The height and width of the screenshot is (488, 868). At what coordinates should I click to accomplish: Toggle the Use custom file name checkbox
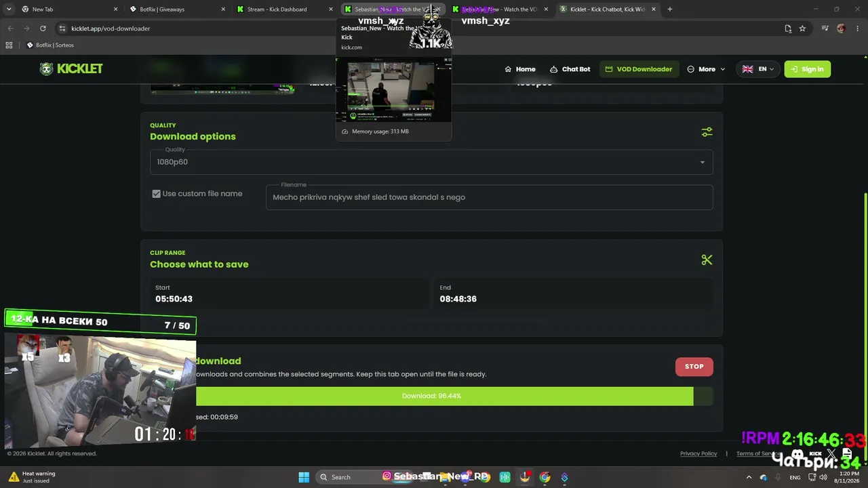click(x=157, y=194)
